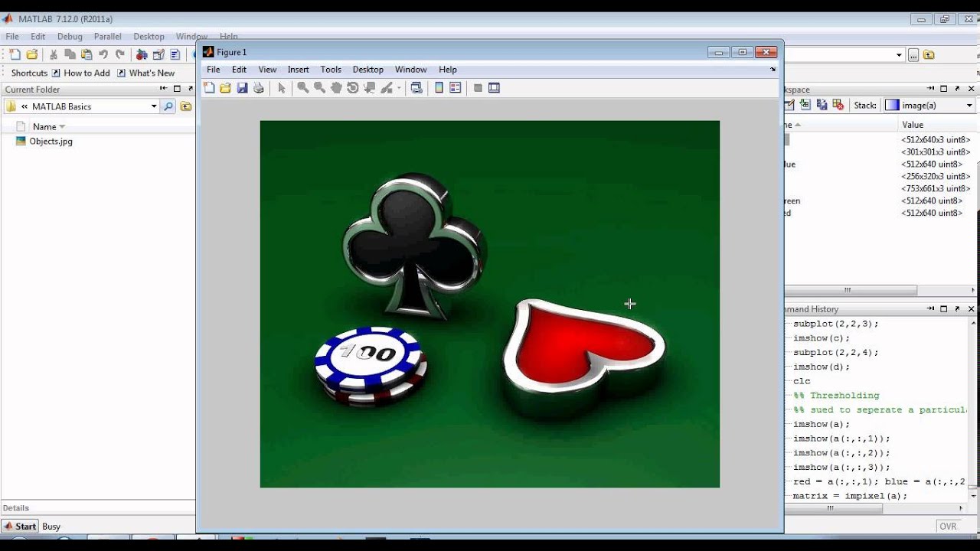Open the Insert menu in Figure 1

tap(299, 70)
